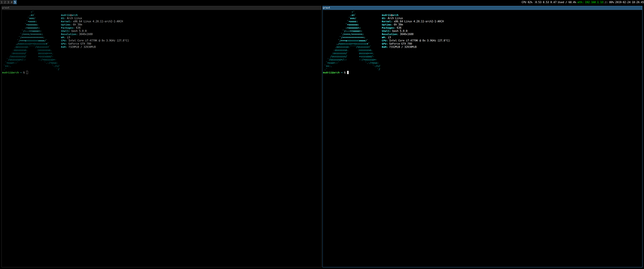
Task: Click the 'WM: i3' line in right terminal
Action: [x=386, y=37]
